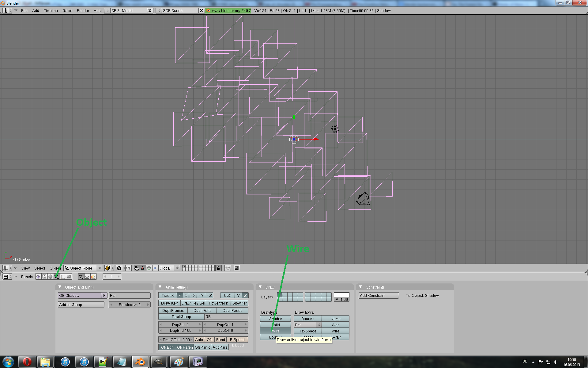This screenshot has height=368, width=588.
Task: Open the SCE:Scene selector arrows
Action: 159,10
